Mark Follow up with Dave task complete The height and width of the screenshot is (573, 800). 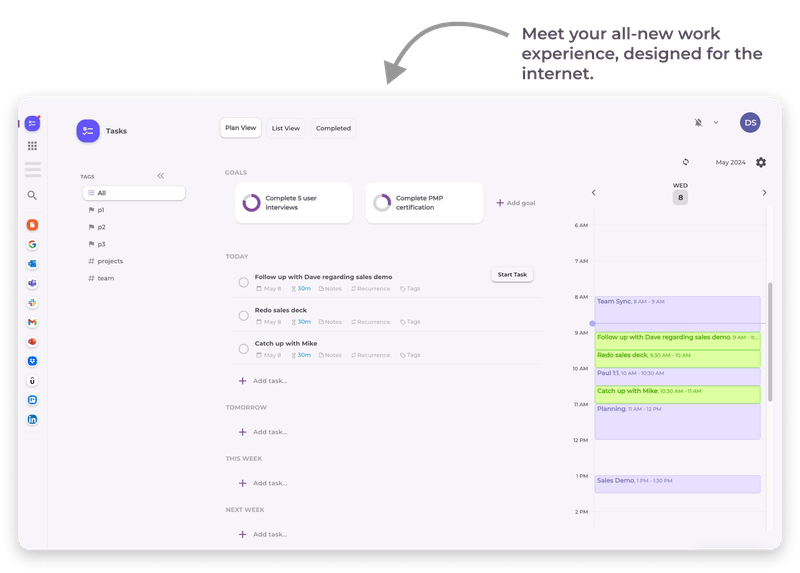tap(244, 282)
